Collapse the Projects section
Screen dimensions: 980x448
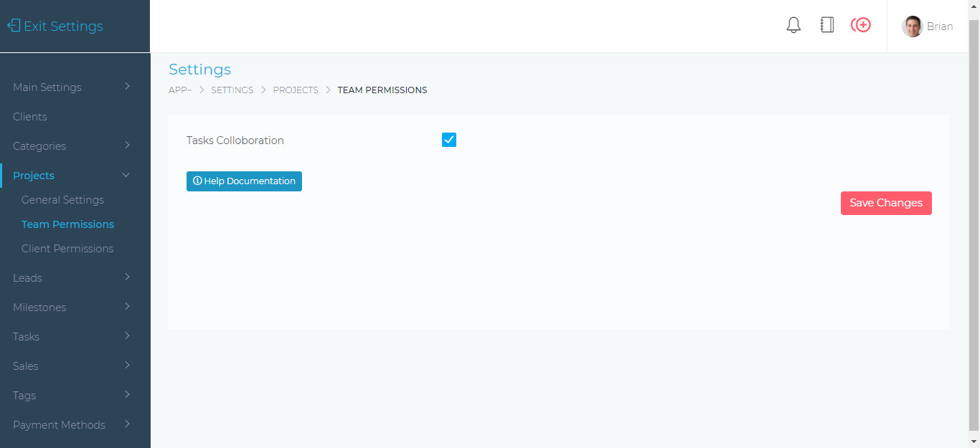pos(34,175)
